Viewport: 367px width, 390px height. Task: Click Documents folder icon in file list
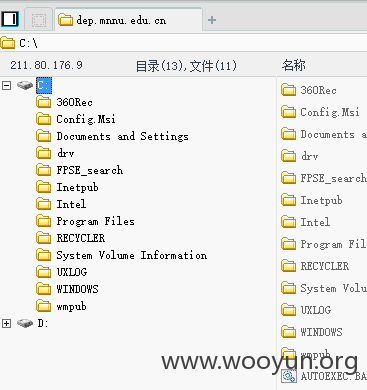point(288,134)
